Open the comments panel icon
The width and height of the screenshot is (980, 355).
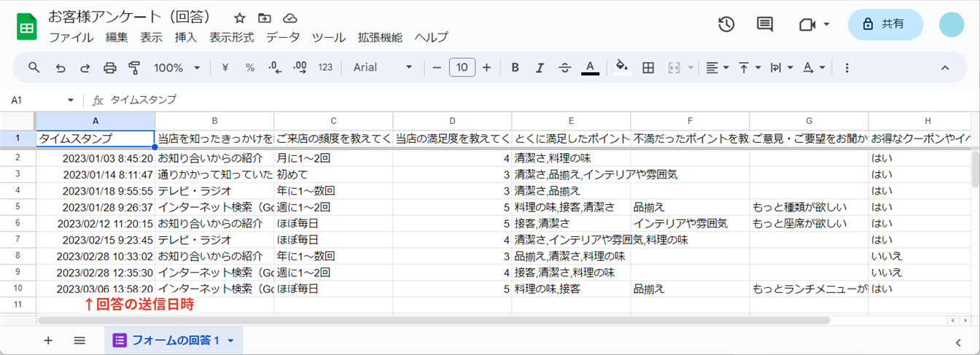tap(764, 24)
